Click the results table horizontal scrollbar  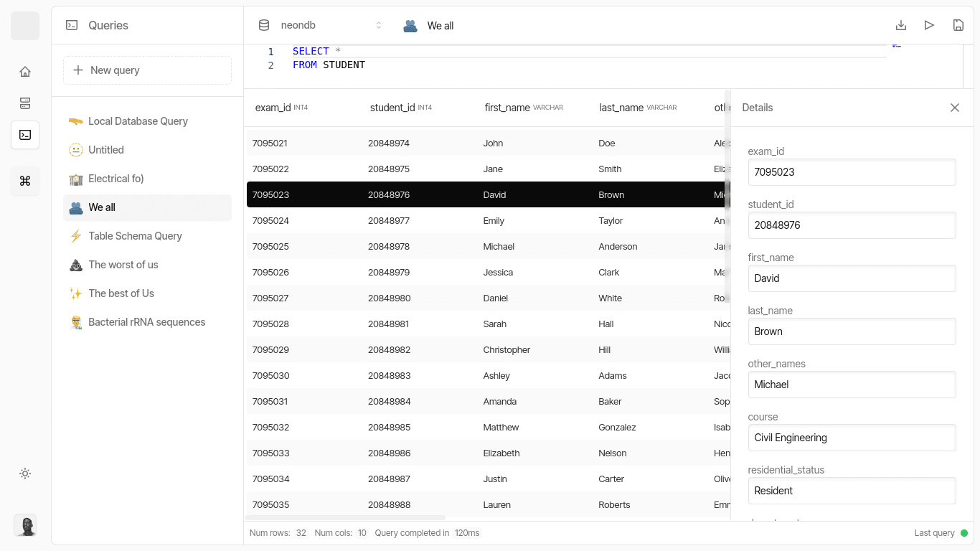pyautogui.click(x=345, y=517)
